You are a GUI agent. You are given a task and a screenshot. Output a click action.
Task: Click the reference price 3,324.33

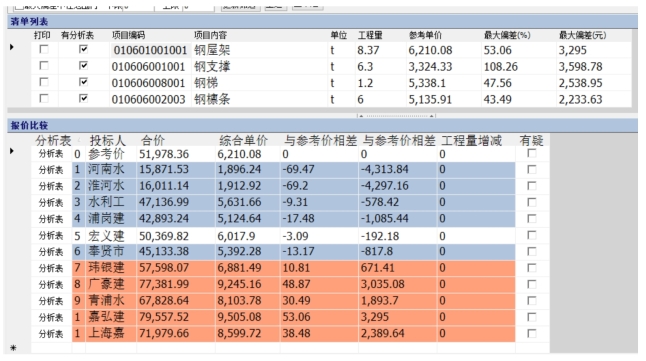[x=430, y=67]
